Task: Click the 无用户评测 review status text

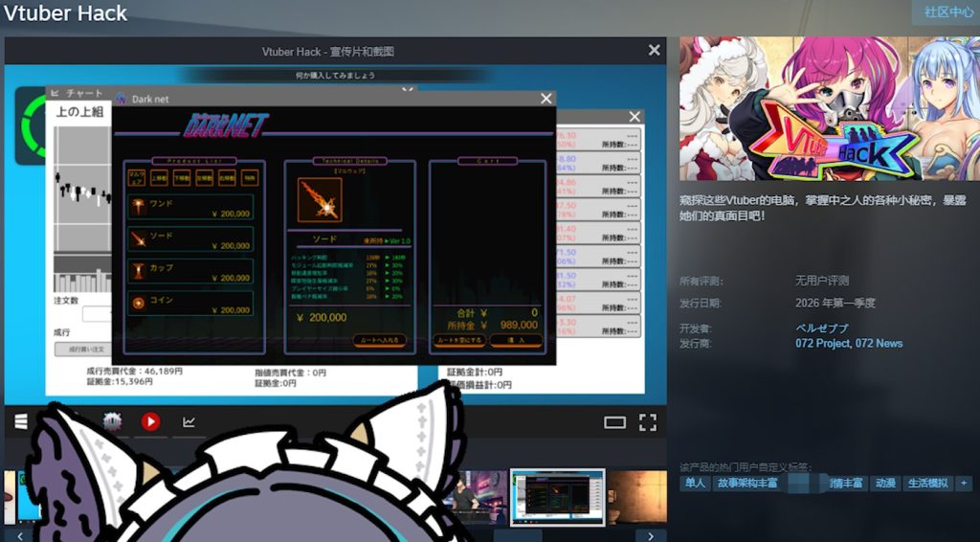Action: pyautogui.click(x=822, y=281)
